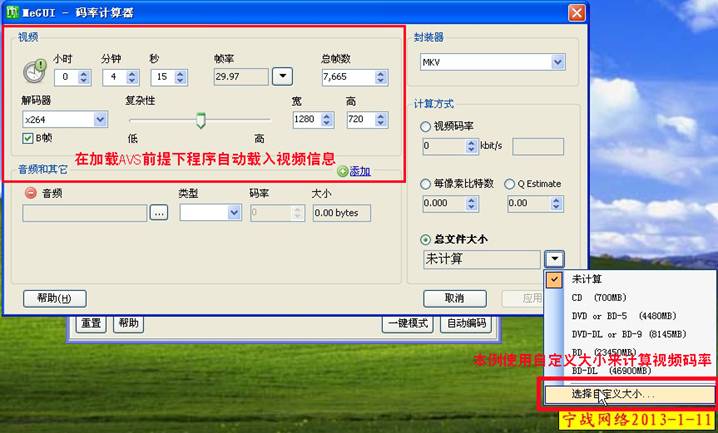Click the audio file browse (...) button
This screenshot has height=433, width=718.
159,213
